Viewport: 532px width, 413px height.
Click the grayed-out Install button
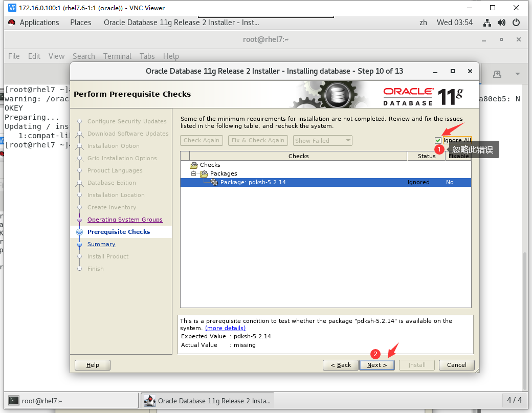tap(417, 365)
